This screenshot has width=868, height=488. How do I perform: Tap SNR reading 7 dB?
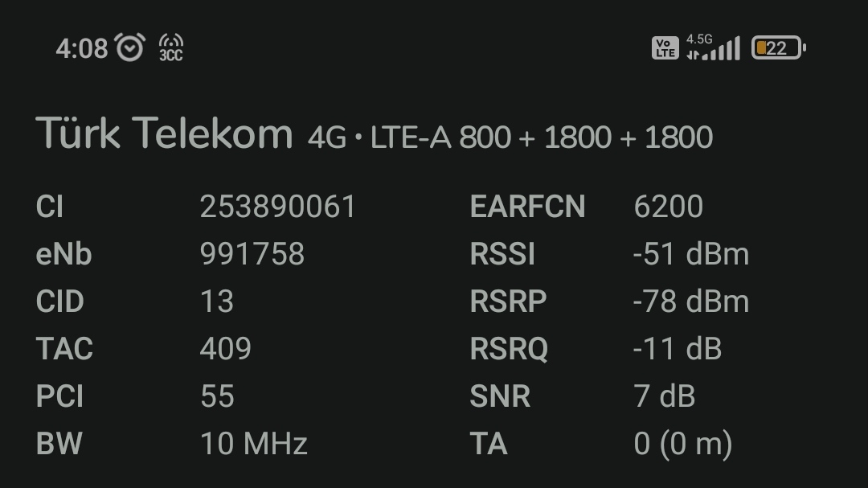(x=665, y=396)
